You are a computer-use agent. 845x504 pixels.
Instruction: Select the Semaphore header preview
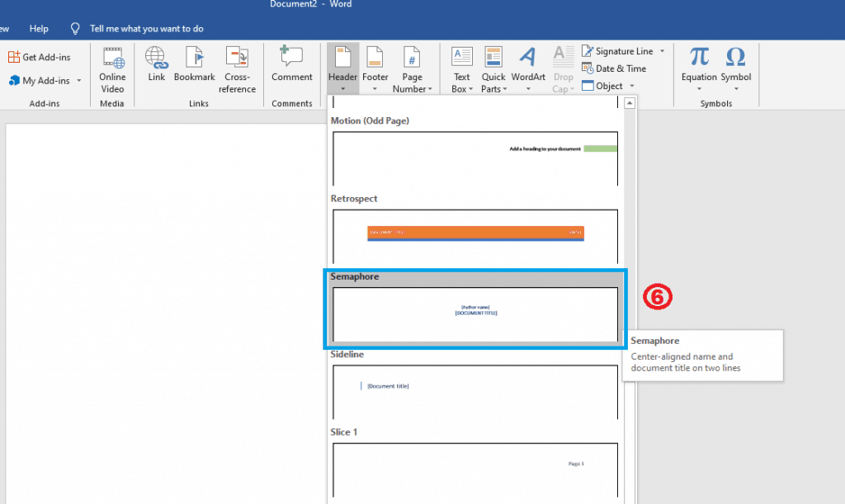click(x=475, y=314)
